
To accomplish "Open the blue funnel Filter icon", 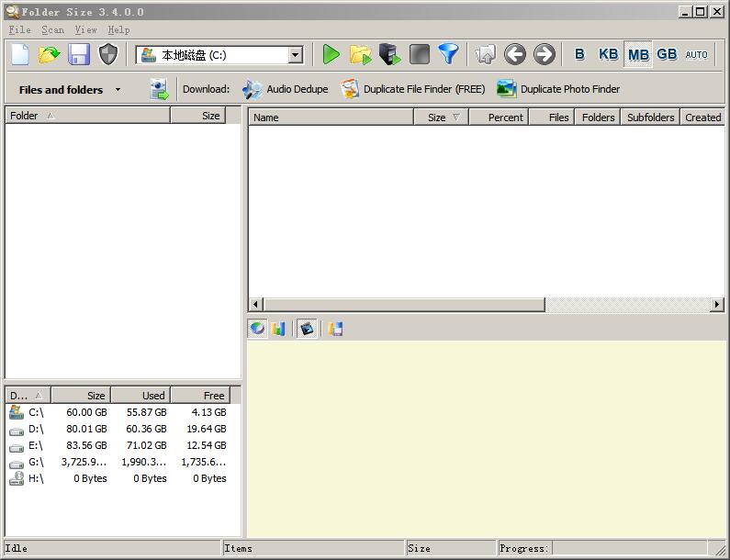I will (448, 54).
